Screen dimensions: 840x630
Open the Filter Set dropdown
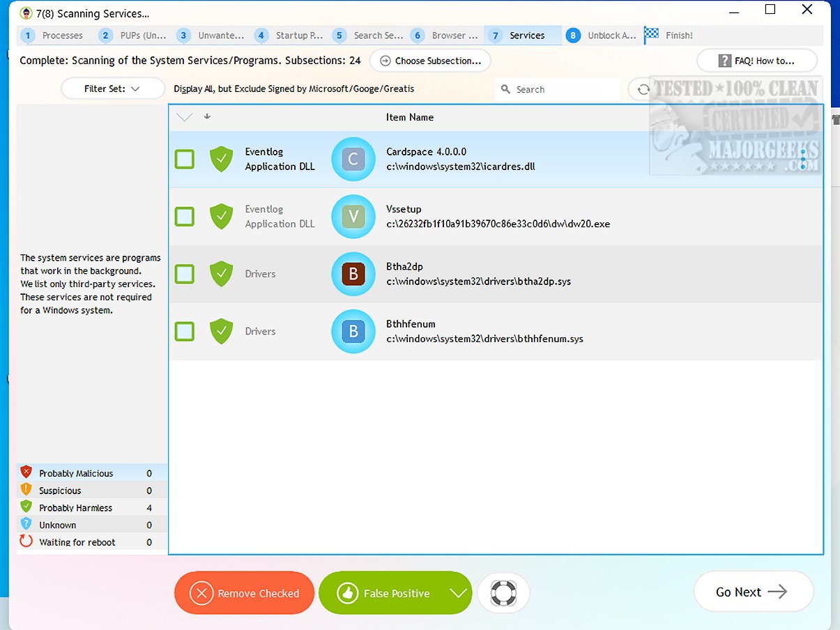click(x=113, y=89)
